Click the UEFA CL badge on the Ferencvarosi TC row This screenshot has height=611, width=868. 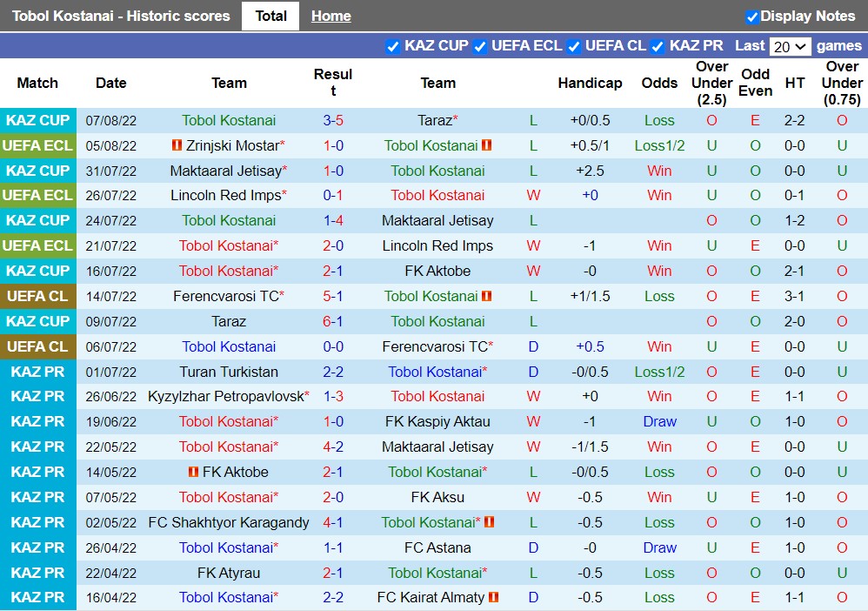(x=38, y=296)
